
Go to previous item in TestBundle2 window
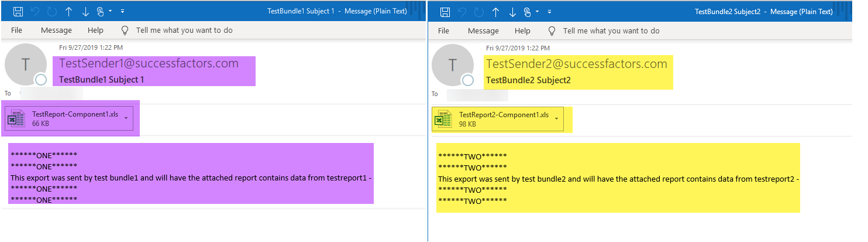[x=497, y=12]
